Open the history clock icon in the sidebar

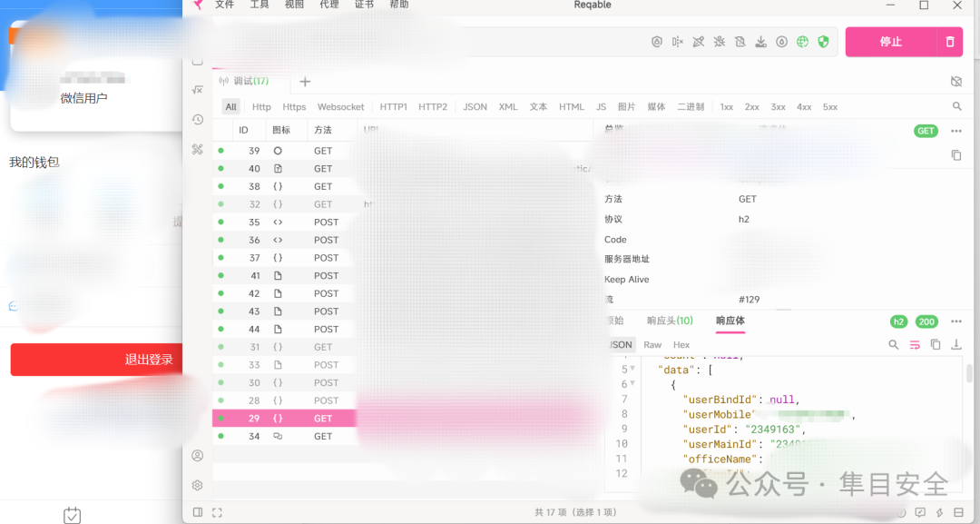(x=198, y=120)
